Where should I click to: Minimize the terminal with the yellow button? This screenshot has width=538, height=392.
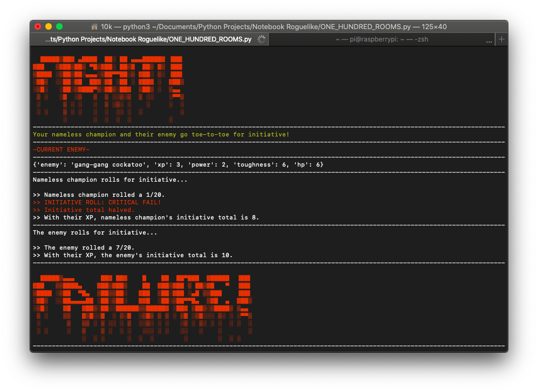49,26
